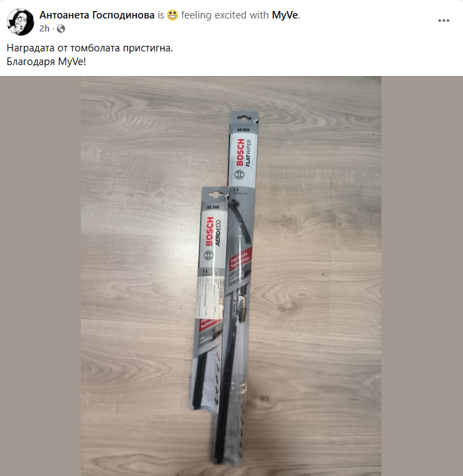Open the author name Антоанета Господинова
The image size is (463, 476).
point(97,15)
